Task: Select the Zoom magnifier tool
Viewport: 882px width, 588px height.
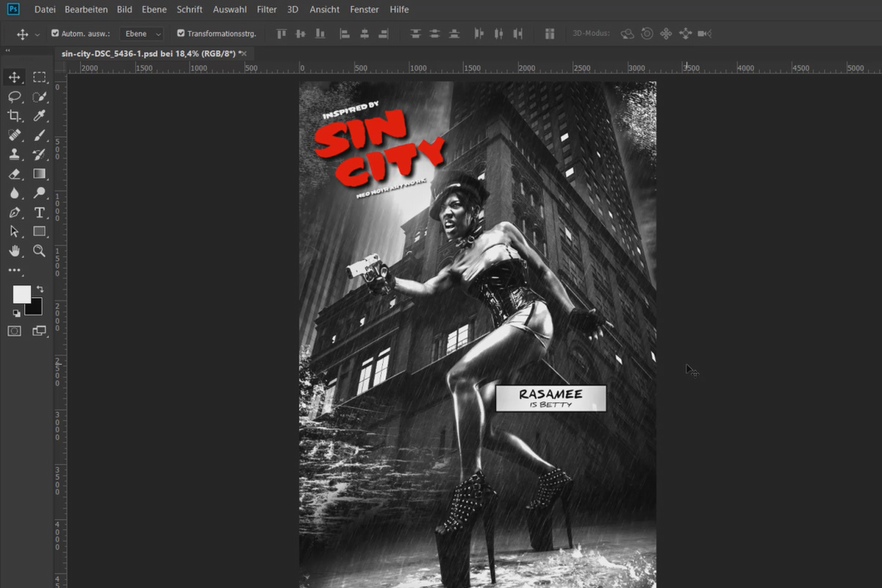Action: (40, 251)
